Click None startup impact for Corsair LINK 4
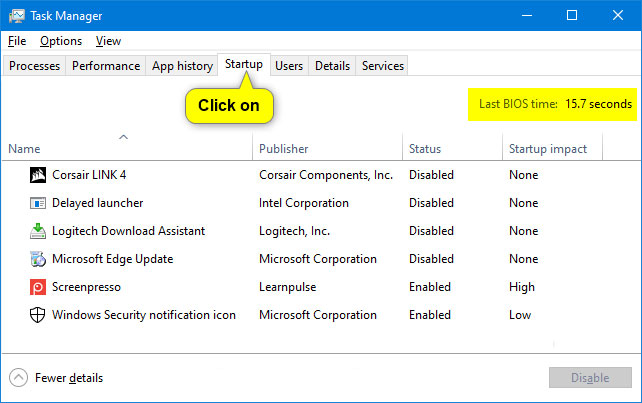The width and height of the screenshot is (642, 403). tap(523, 175)
